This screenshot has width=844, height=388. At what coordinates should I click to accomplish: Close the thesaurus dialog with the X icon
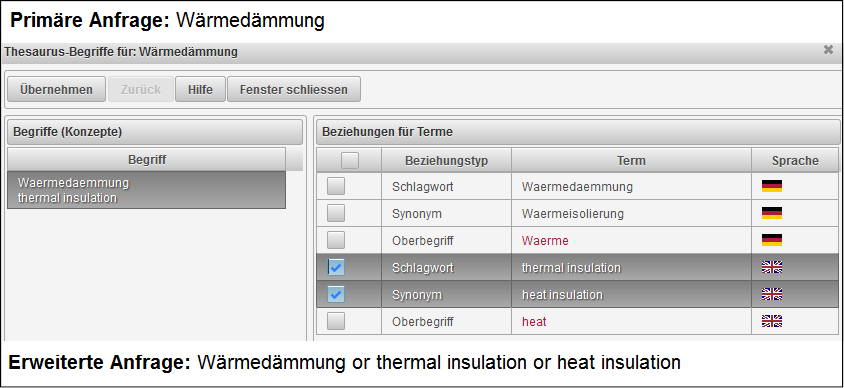point(828,50)
